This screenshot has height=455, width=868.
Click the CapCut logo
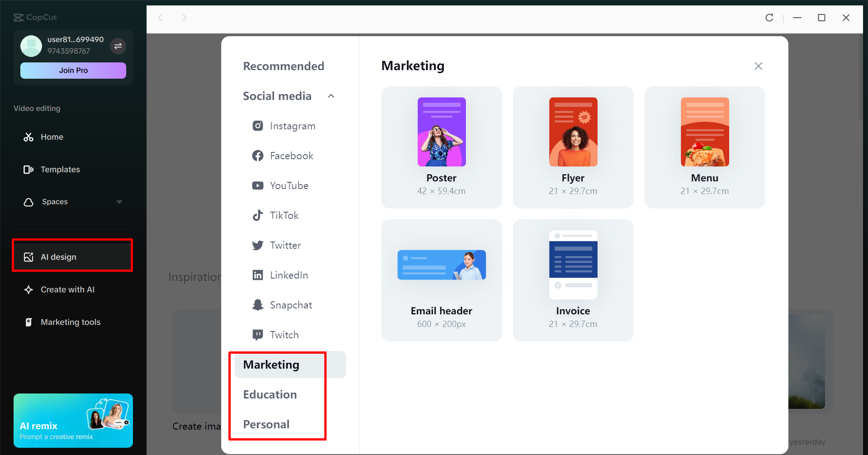pos(35,18)
